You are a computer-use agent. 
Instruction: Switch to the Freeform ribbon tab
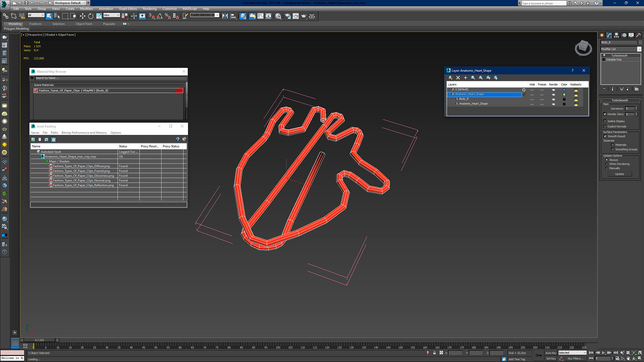click(x=35, y=24)
